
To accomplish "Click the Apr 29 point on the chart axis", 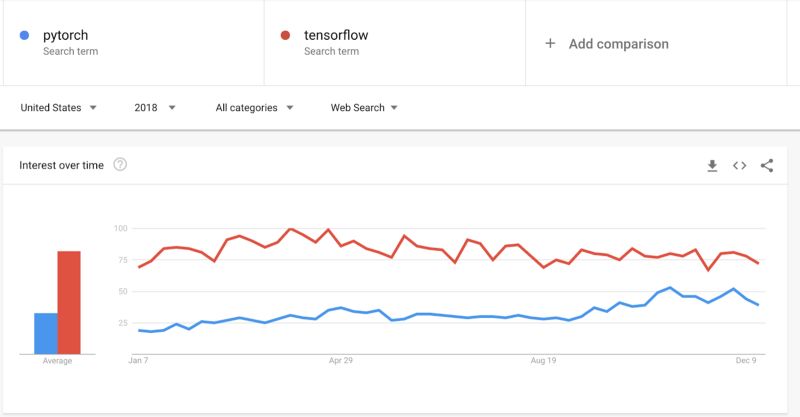I will (x=341, y=359).
